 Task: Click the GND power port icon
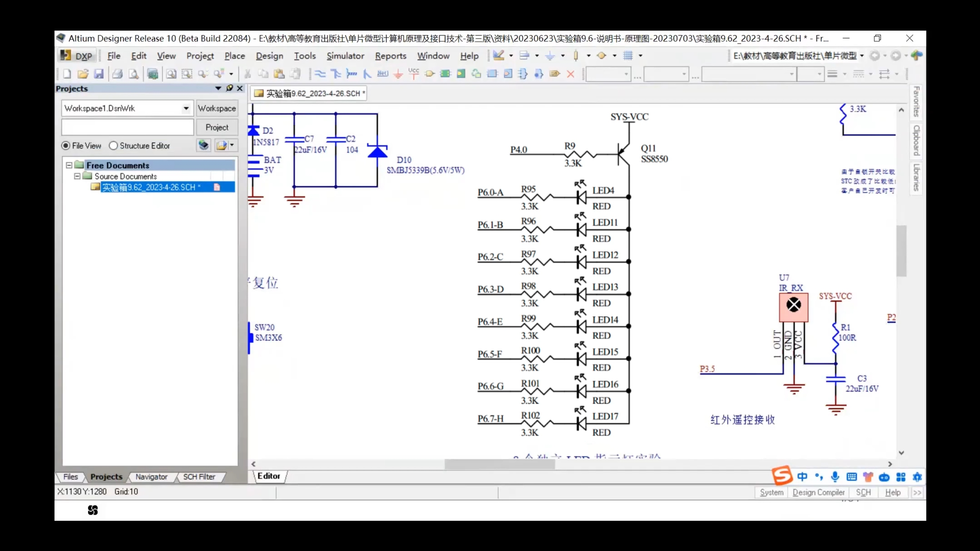[x=398, y=74]
